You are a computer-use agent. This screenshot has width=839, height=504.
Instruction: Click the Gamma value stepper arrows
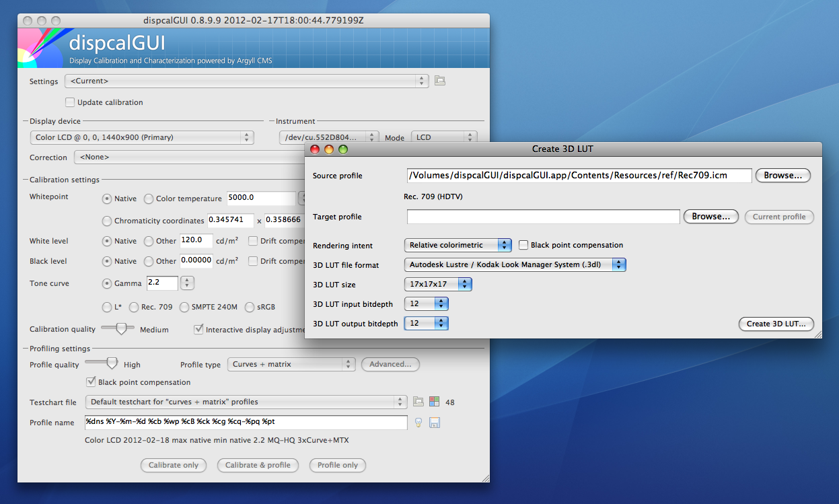[188, 283]
